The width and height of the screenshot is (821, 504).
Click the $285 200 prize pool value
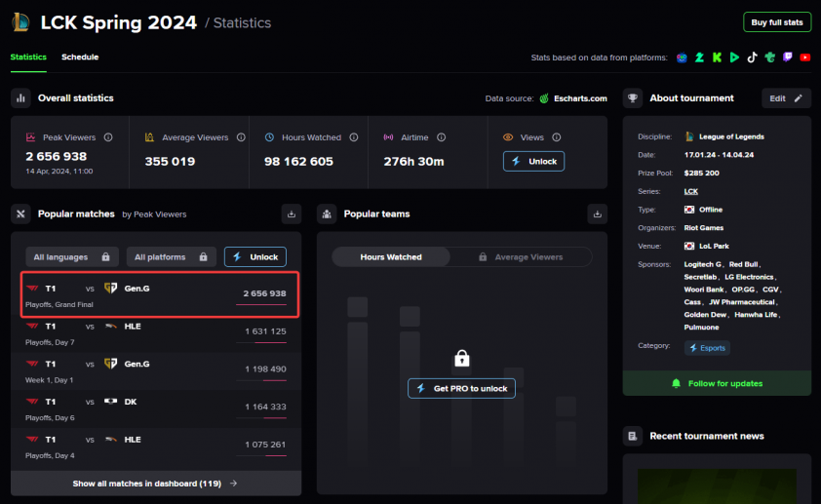click(x=701, y=174)
